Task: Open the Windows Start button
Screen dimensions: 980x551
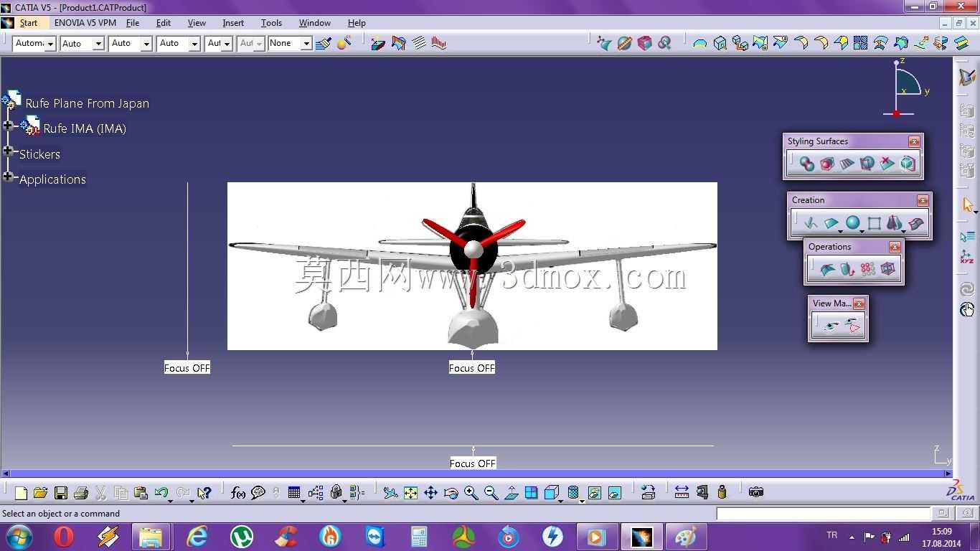Action: [19, 537]
